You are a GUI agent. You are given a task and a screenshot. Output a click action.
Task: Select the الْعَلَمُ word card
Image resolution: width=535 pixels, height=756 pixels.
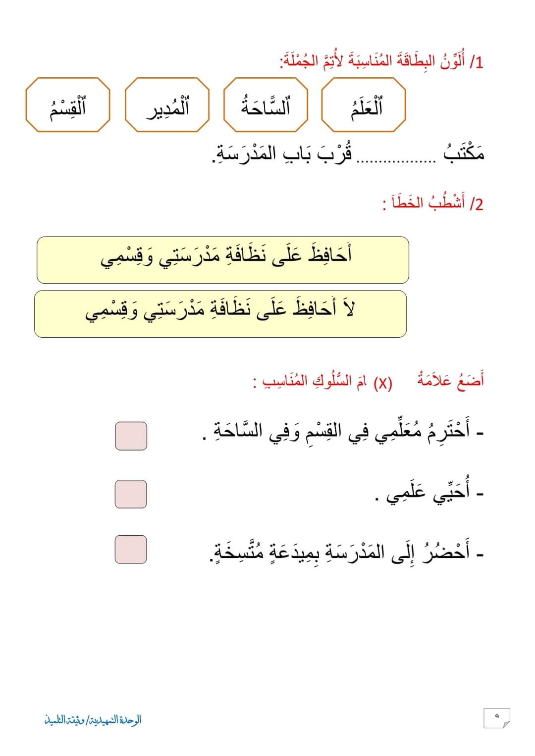coord(364,105)
